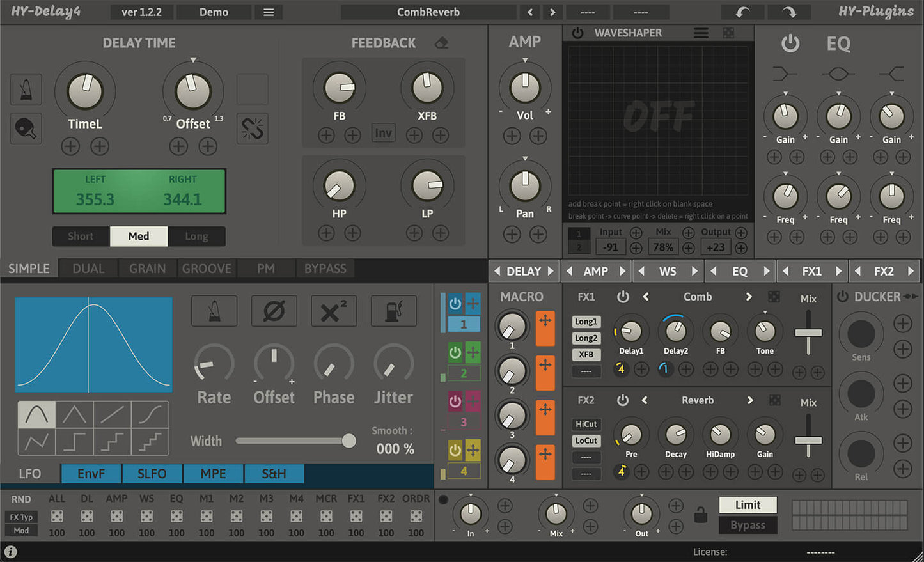Adjust the LFO Width slider handle

pyautogui.click(x=348, y=441)
